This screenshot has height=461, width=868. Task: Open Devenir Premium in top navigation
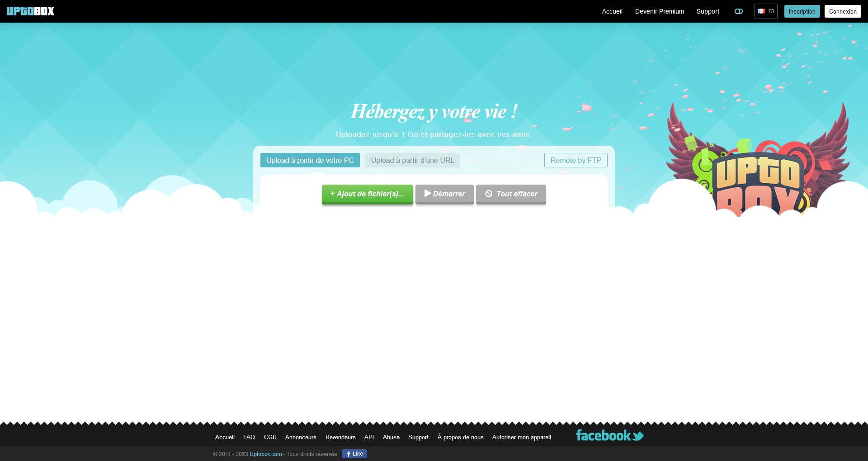coord(660,11)
